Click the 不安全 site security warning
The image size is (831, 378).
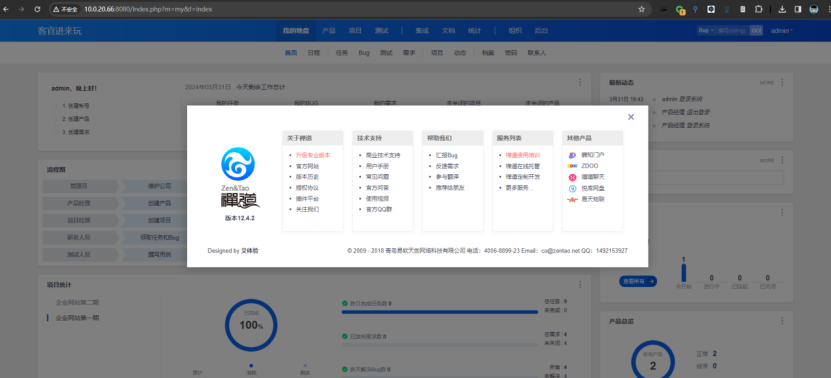tap(65, 9)
